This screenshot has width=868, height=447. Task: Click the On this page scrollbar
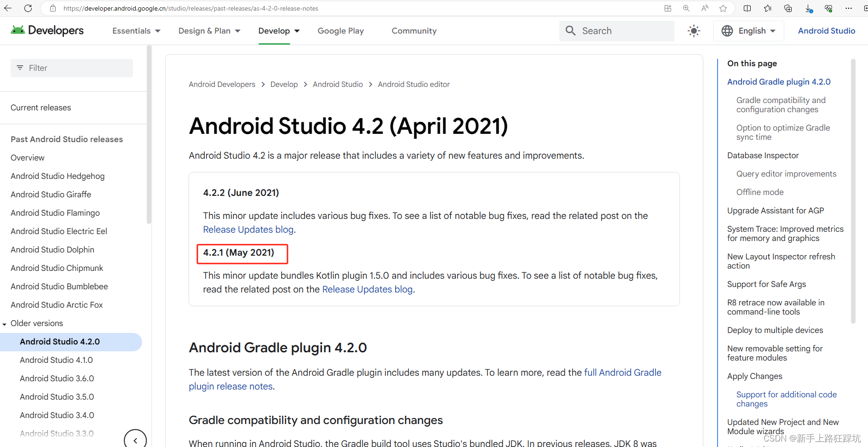click(853, 191)
